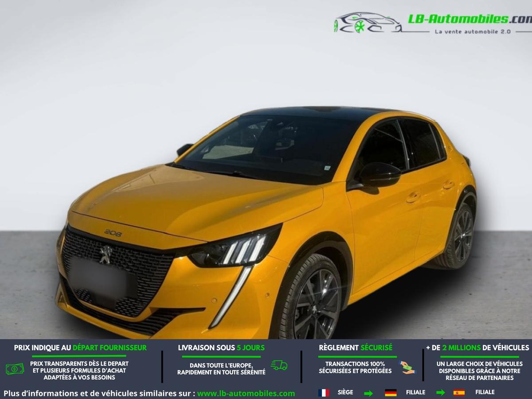The height and width of the screenshot is (399, 532).
Task: Click the French flag icon
Action: [x=324, y=392]
